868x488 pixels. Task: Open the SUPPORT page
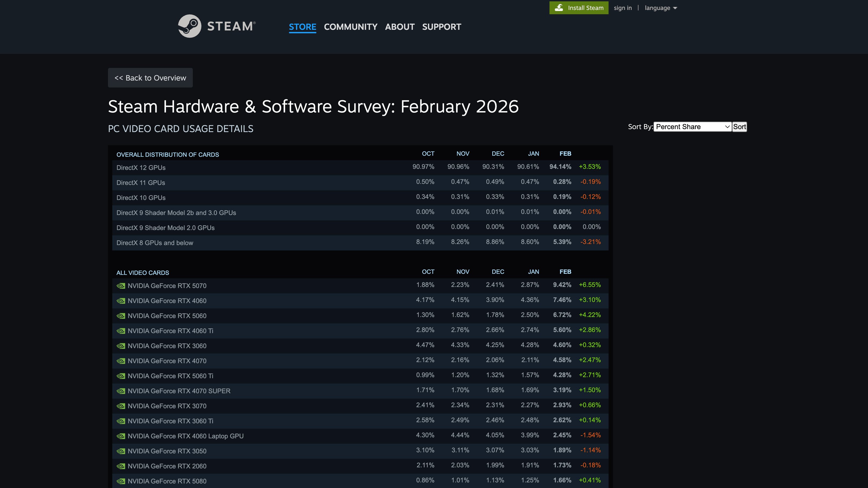click(x=442, y=27)
